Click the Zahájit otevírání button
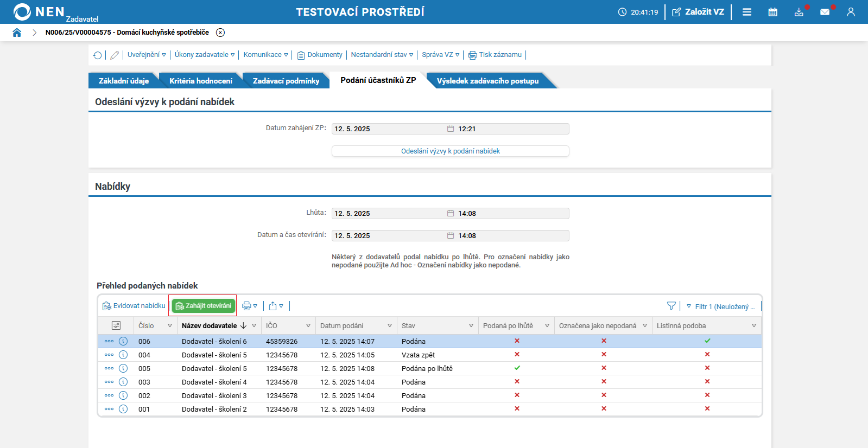Screen dimensions: 868x448 pos(204,306)
